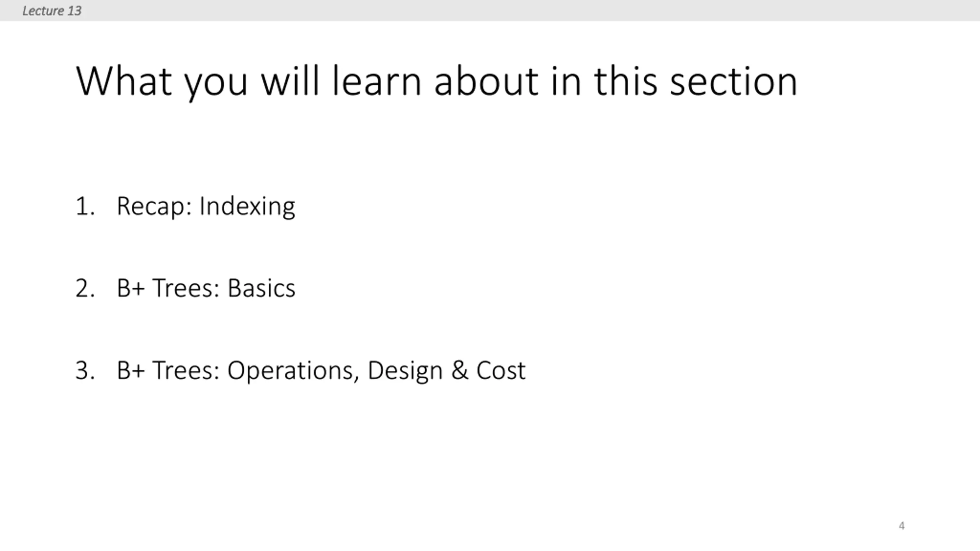980x551 pixels.
Task: Click the word "Indexing" in item one
Action: pos(247,206)
